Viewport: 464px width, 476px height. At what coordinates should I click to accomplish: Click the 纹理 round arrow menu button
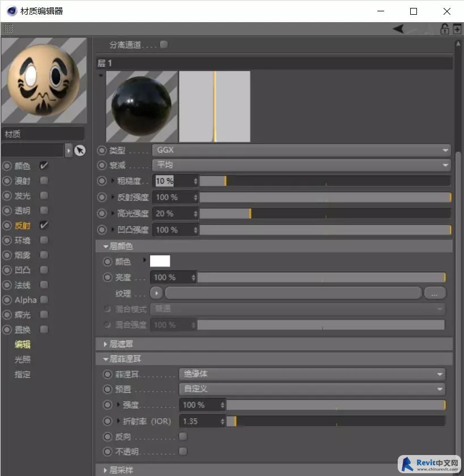click(156, 294)
